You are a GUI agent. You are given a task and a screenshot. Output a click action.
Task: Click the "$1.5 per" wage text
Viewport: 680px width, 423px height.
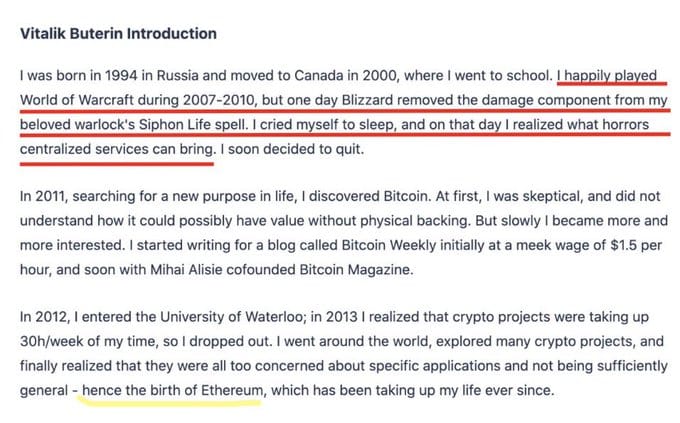point(636,245)
